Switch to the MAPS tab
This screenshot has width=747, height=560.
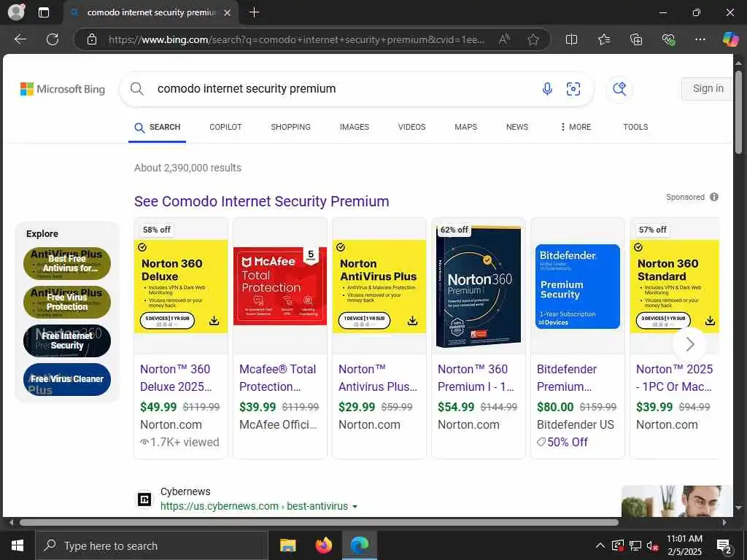point(465,127)
